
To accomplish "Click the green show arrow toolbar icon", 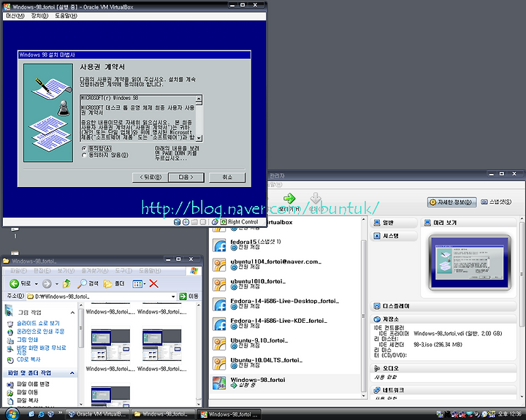I will (x=289, y=198).
